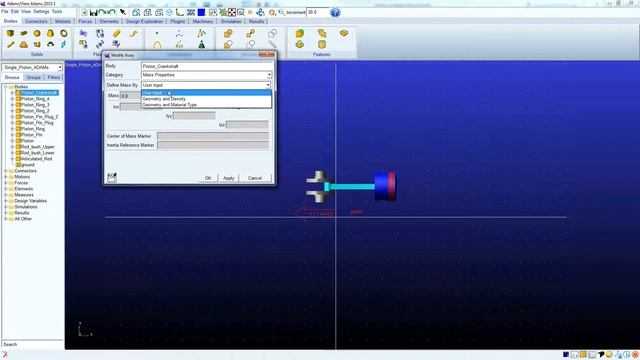Expand the Motions tree folder
Image resolution: width=640 pixels, height=360 pixels.
click(x=6, y=177)
